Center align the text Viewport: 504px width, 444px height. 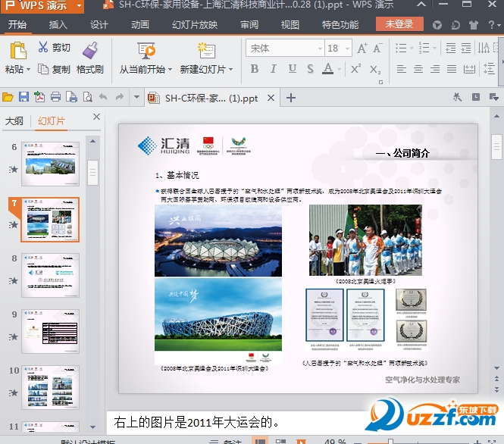pos(418,69)
